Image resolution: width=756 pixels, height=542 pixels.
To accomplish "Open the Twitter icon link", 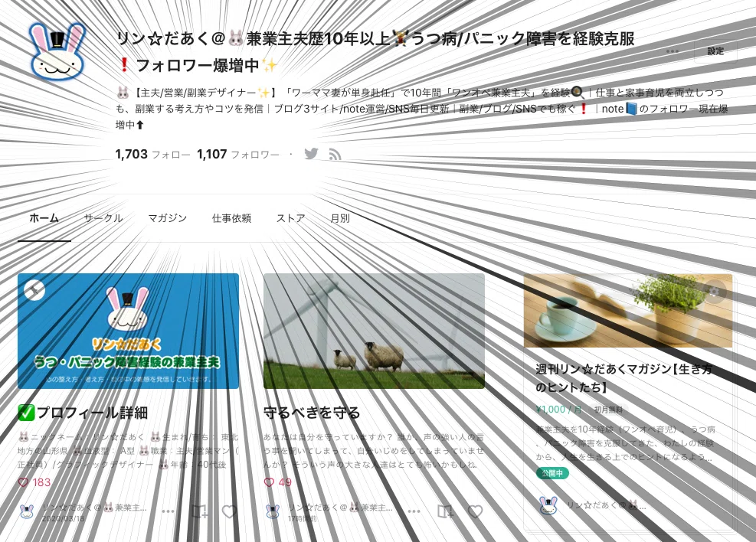I will (311, 154).
